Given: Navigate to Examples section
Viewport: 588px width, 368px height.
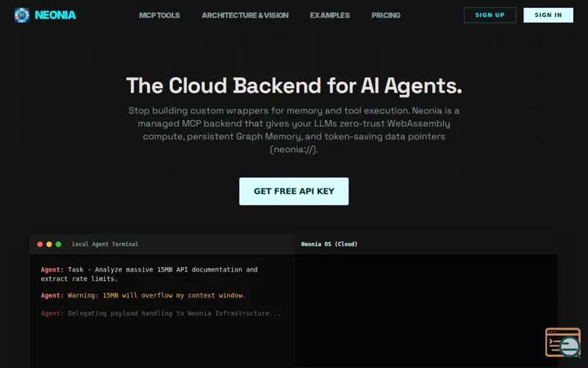Looking at the screenshot, I should [329, 15].
